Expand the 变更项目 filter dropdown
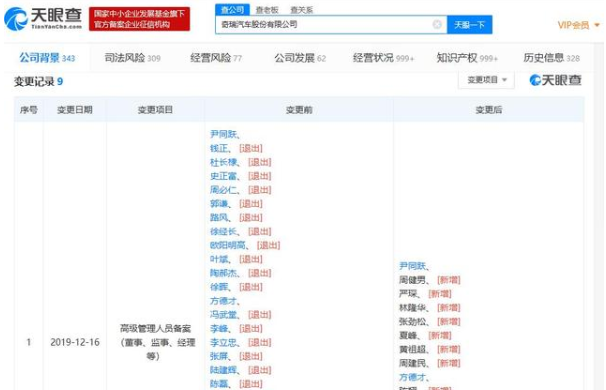This screenshot has width=606, height=390. [486, 80]
